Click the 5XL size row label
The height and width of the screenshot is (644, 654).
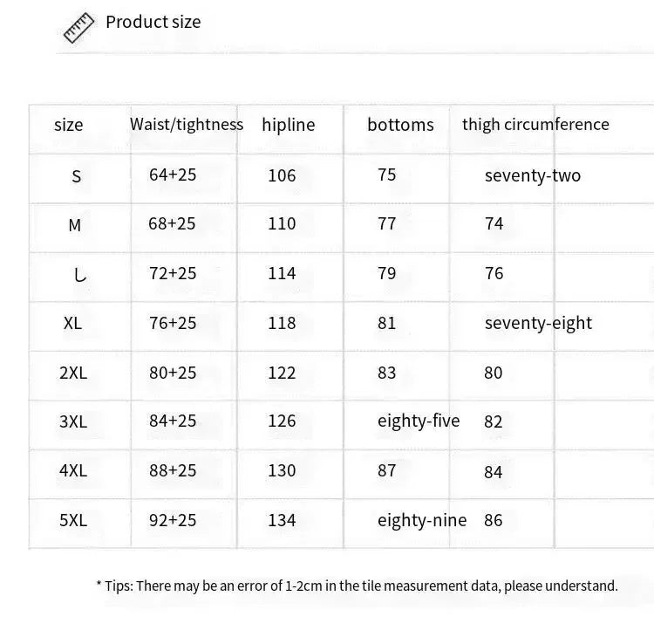click(73, 520)
